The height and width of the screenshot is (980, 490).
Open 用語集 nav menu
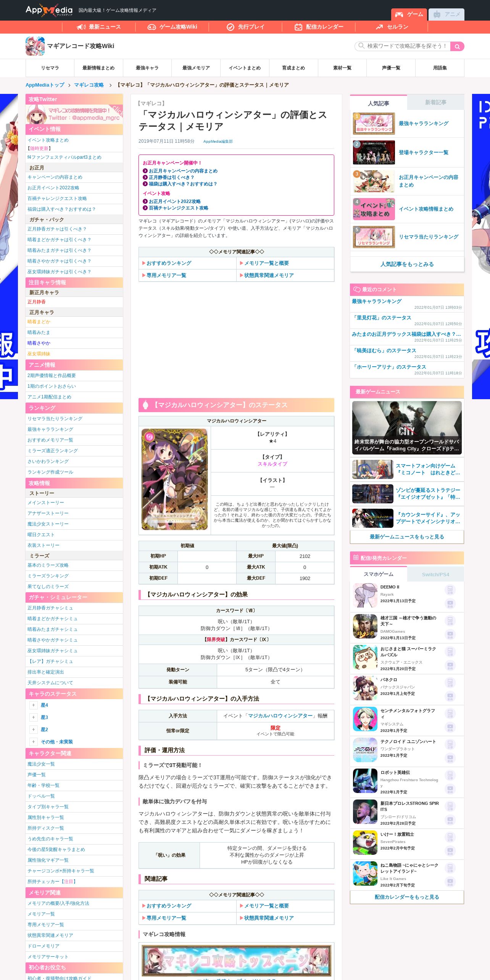click(440, 68)
